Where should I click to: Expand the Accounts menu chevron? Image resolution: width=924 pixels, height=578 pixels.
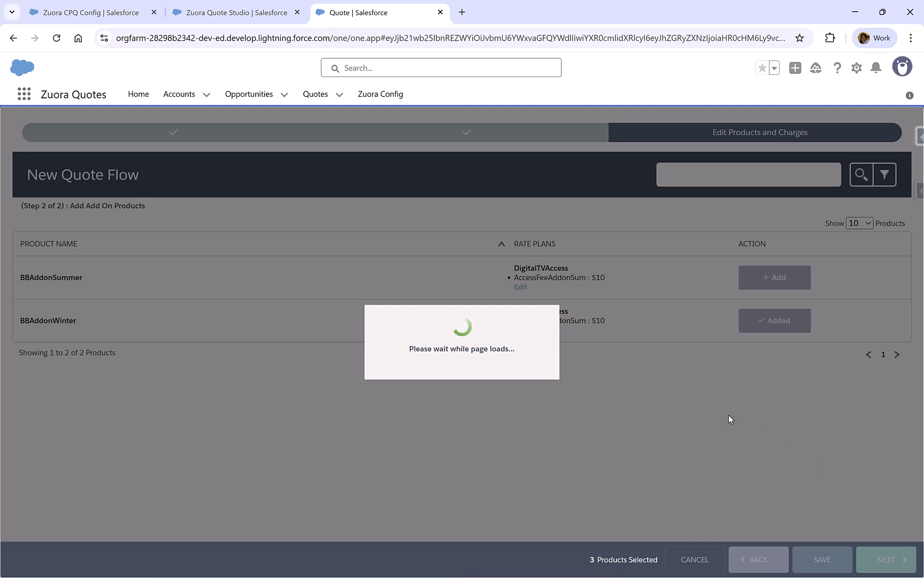(206, 94)
